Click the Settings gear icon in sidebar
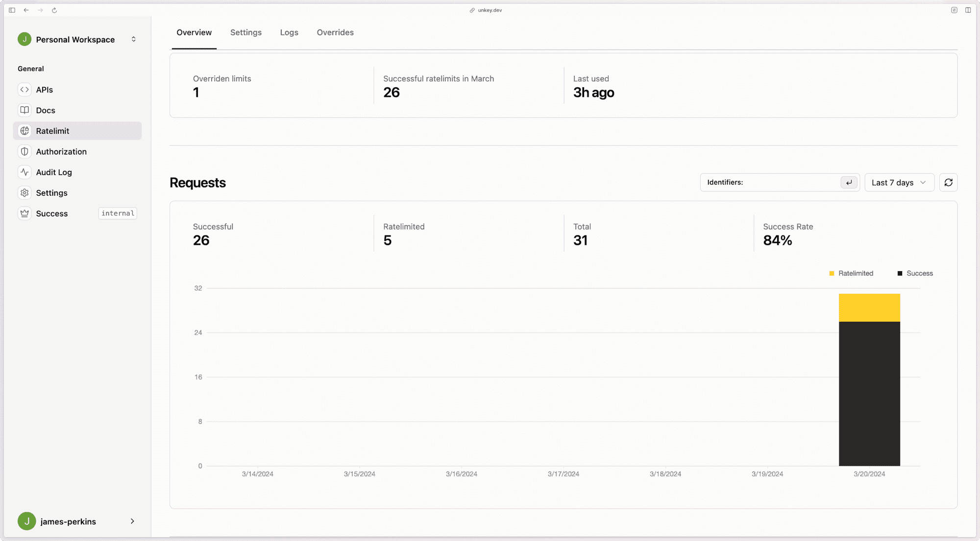980x541 pixels. click(x=24, y=192)
